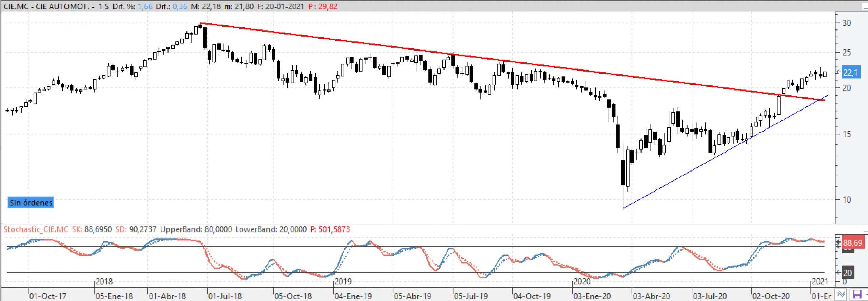The width and height of the screenshot is (868, 301).
Task: Click the red 'P: 29,82' value in header
Action: (x=322, y=7)
